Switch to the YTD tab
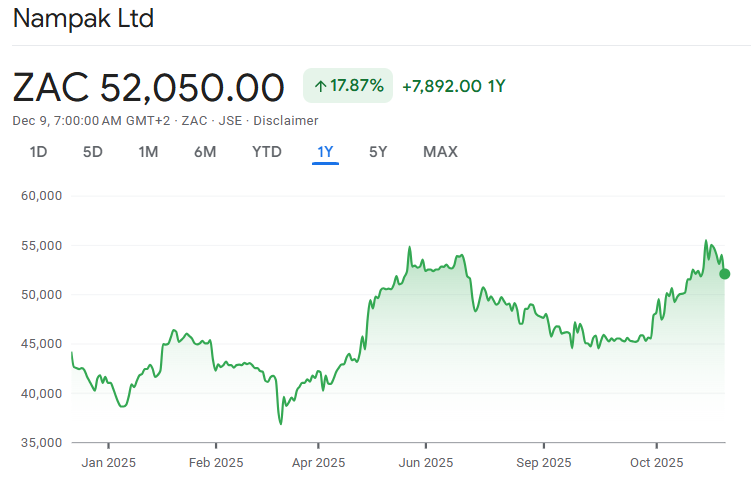The width and height of the screenshot is (751, 478). 267,152
